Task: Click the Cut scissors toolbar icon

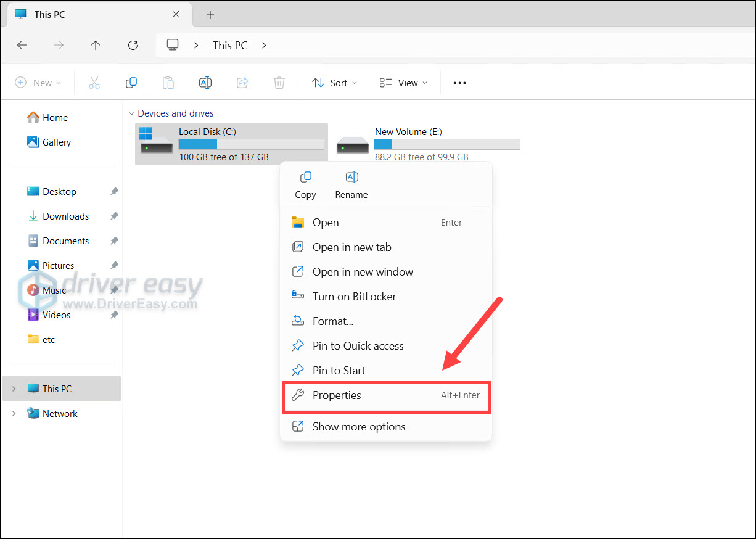Action: tap(94, 83)
